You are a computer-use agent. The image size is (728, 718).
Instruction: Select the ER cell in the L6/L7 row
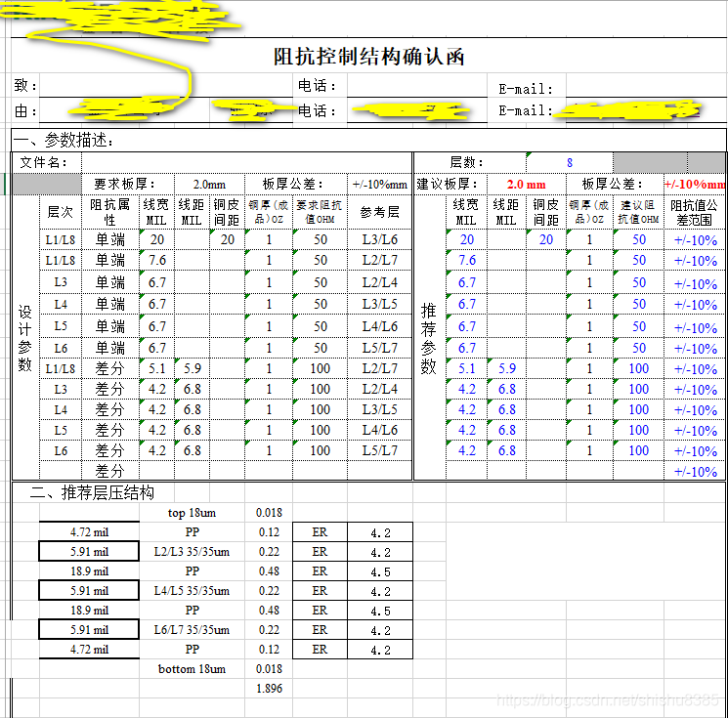point(320,630)
